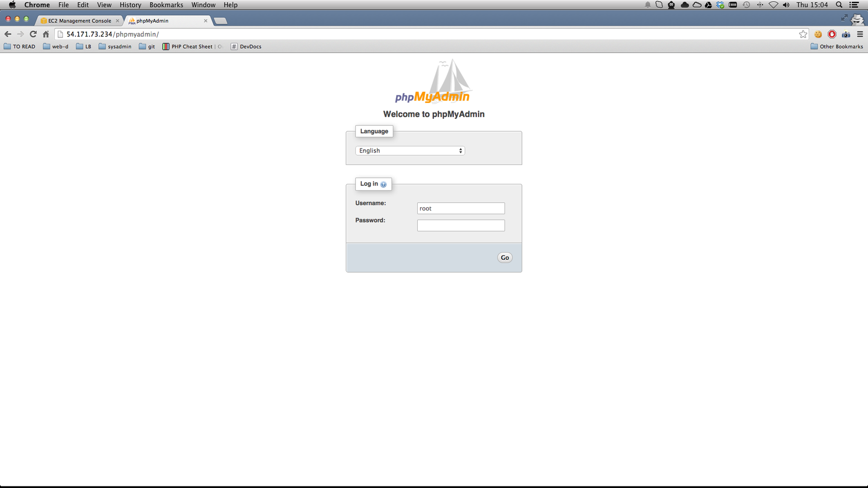Click the camera screenshot extension icon
Viewport: 868px width, 488px height.
[846, 34]
